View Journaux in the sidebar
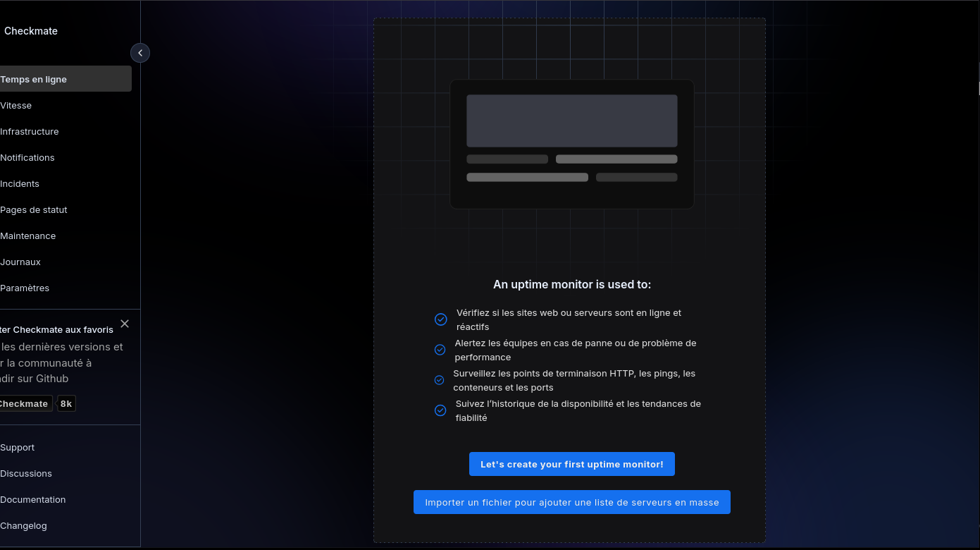This screenshot has height=550, width=980. click(20, 262)
